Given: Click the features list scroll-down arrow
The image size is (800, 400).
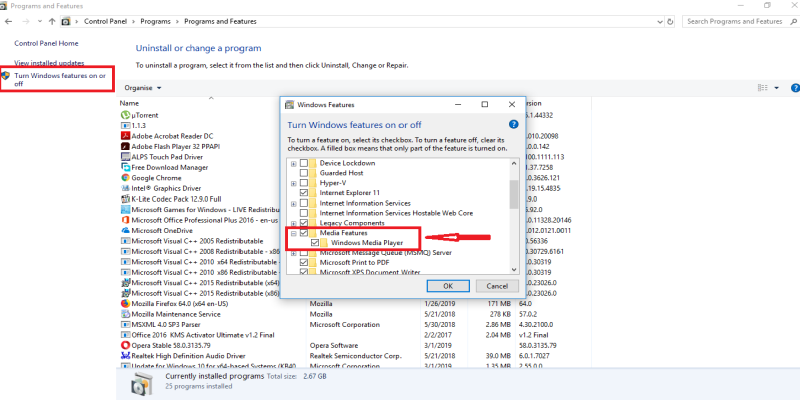Looking at the screenshot, I should [514, 269].
